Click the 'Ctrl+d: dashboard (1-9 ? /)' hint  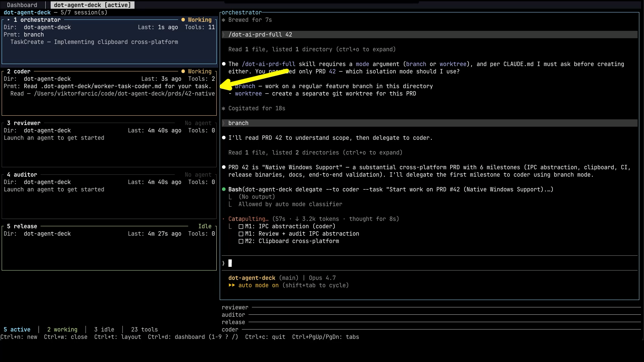click(193, 337)
